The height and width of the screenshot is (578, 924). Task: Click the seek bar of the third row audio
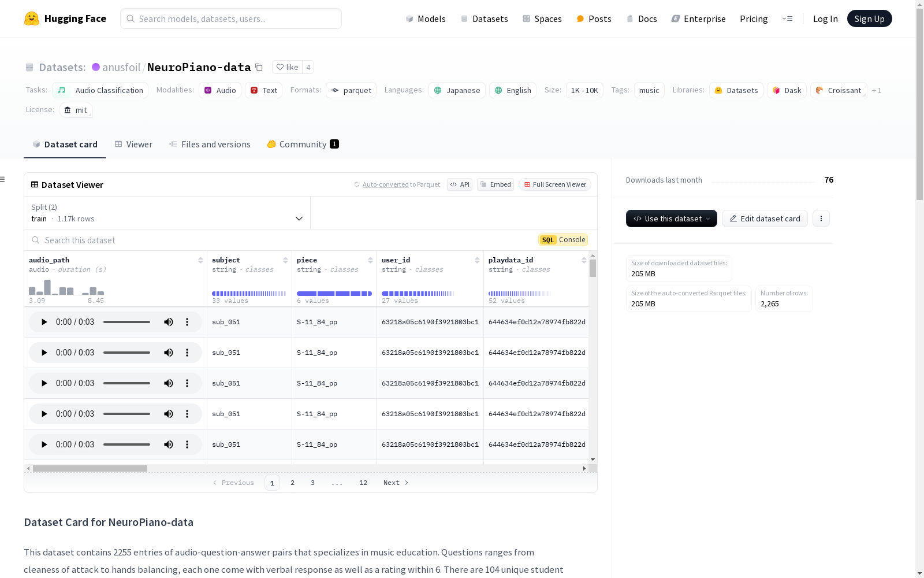[x=127, y=383]
